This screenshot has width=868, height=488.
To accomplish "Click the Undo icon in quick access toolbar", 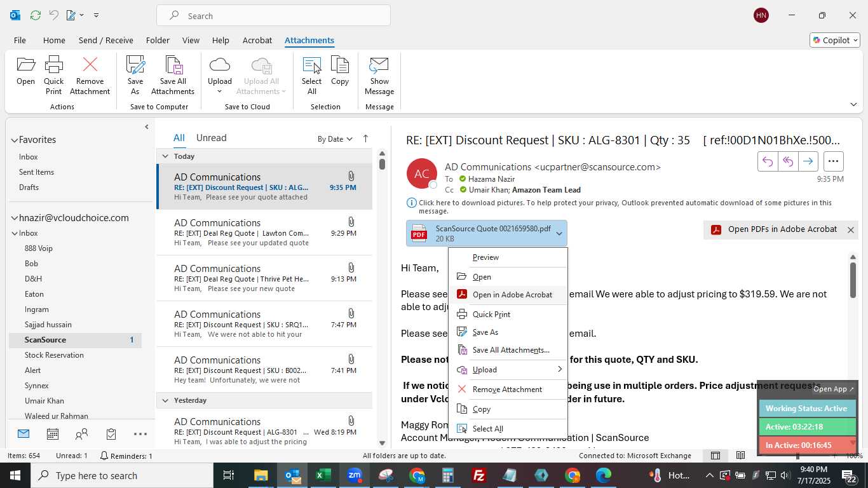I will tap(54, 15).
